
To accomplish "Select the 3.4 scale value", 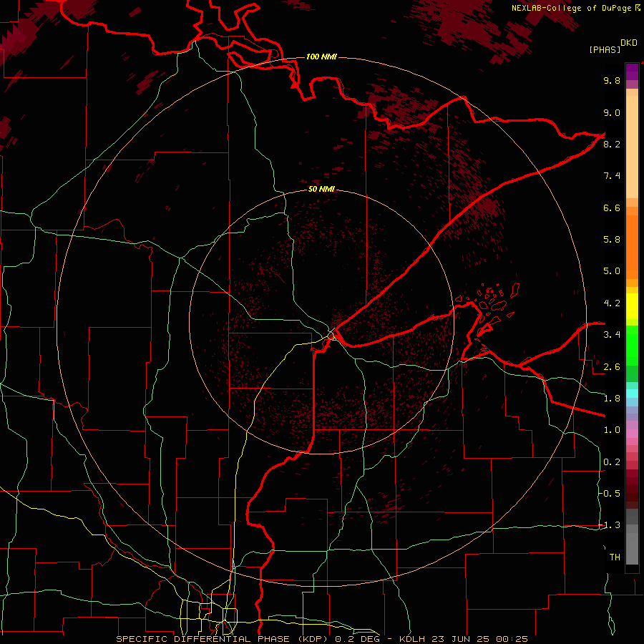I will pos(612,335).
